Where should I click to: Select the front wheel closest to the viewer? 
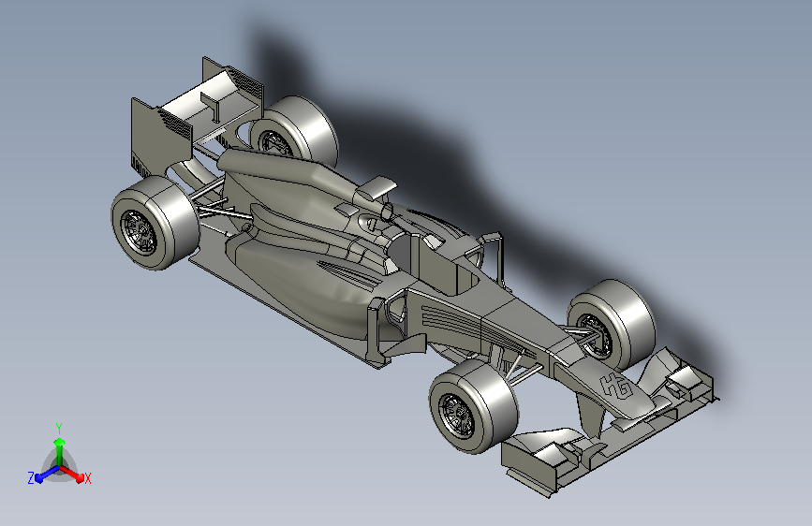click(474, 406)
